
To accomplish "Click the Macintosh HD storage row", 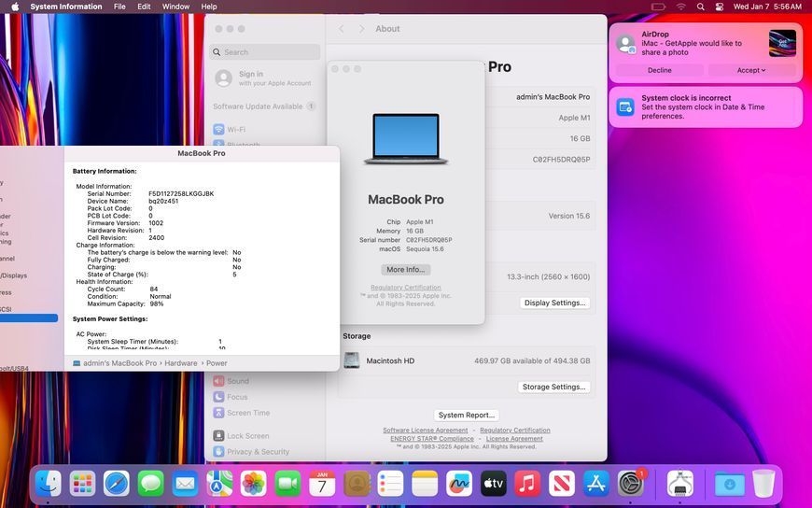I will coord(466,360).
